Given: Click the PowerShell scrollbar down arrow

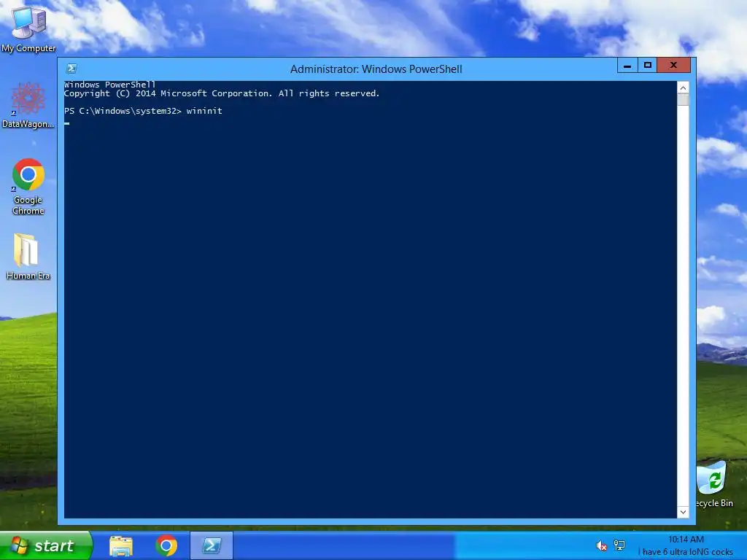Looking at the screenshot, I should coord(683,512).
